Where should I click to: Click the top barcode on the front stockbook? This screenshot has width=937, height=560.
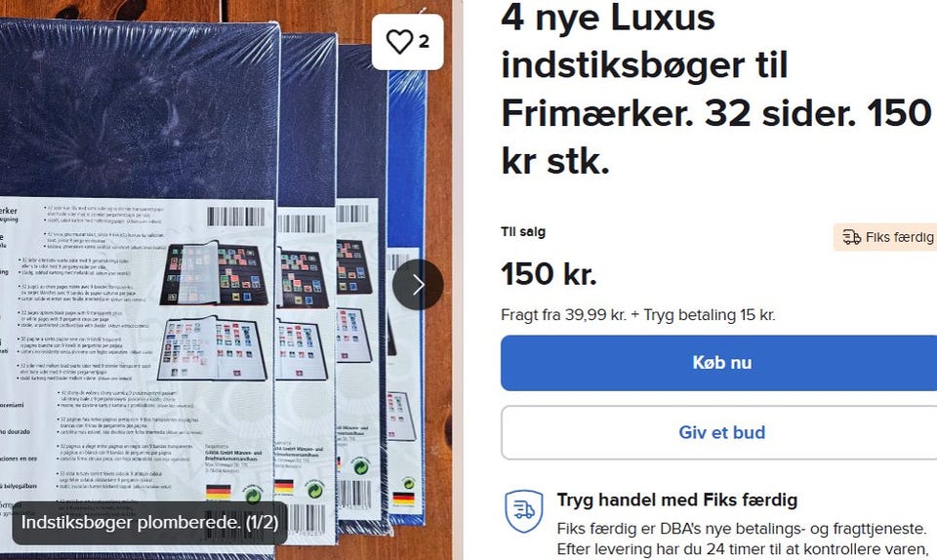(x=236, y=217)
